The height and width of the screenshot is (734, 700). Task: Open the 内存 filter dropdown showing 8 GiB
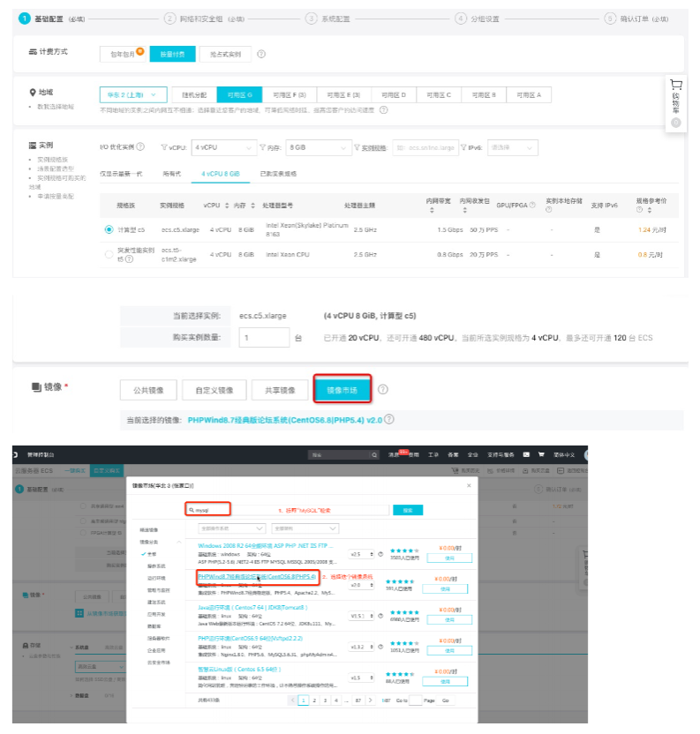tap(318, 147)
